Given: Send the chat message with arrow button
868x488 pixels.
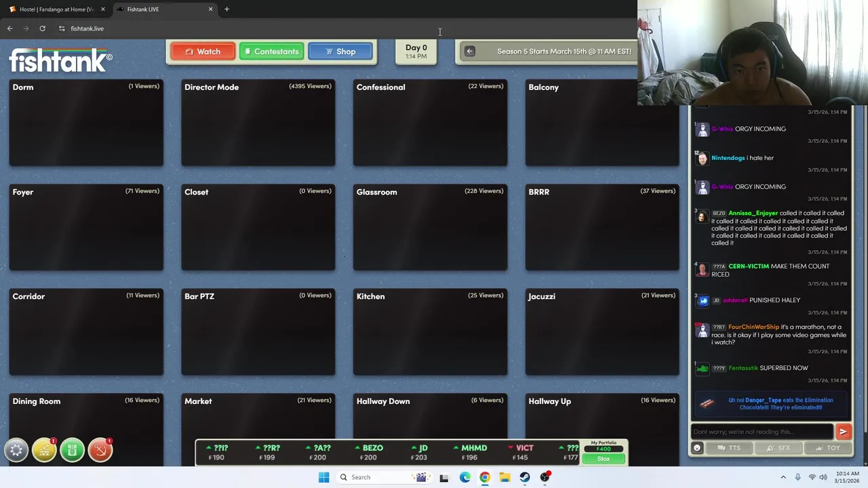Looking at the screenshot, I should click(843, 432).
